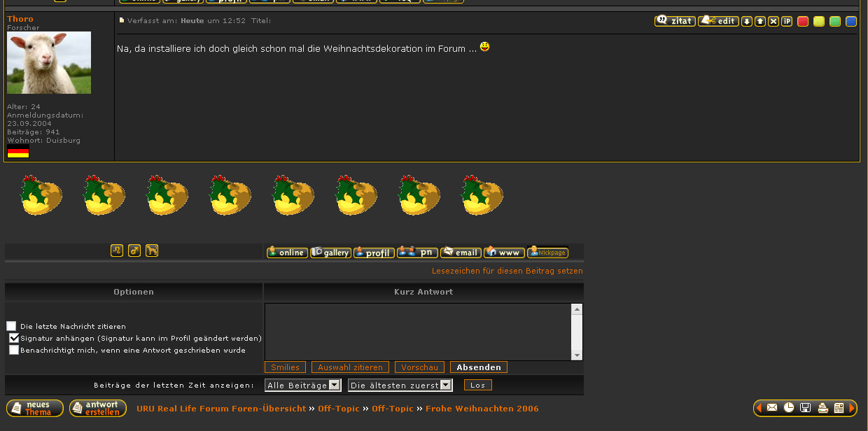
Task: Toggle 'Benachrichtigt mich' reply notification checkbox
Action: point(14,350)
